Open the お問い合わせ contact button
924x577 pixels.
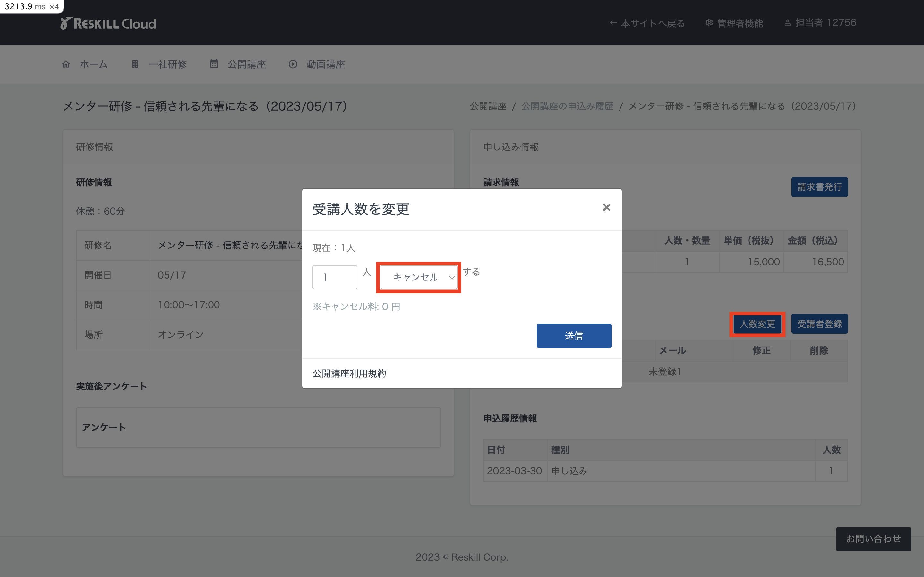pyautogui.click(x=874, y=539)
